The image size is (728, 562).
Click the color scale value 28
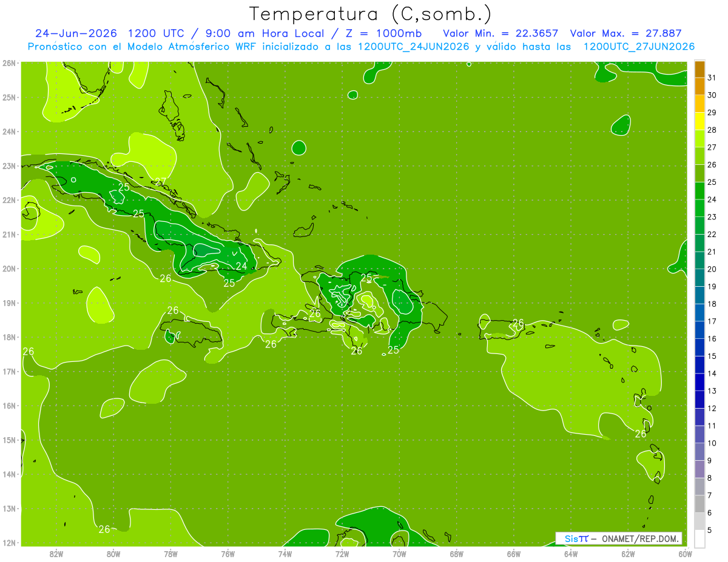click(x=712, y=130)
